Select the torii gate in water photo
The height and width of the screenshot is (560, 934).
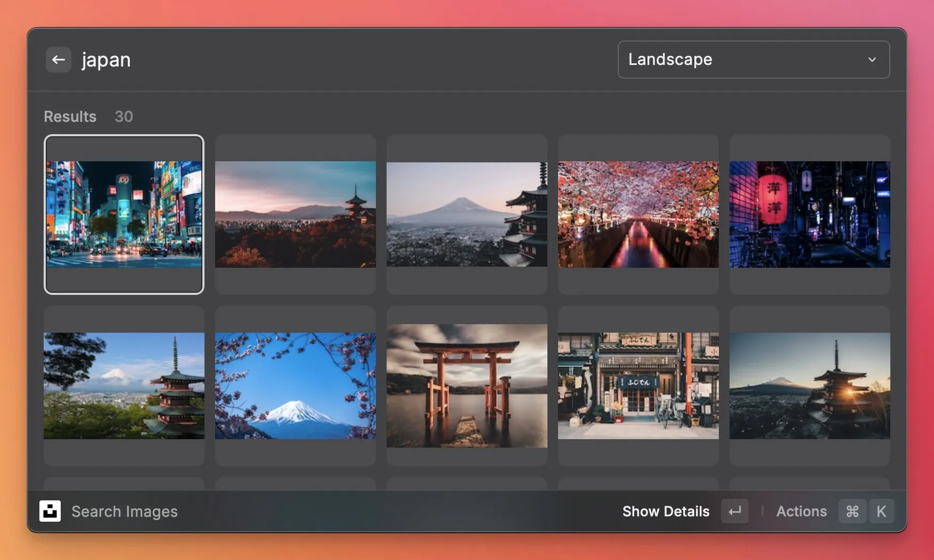(467, 386)
